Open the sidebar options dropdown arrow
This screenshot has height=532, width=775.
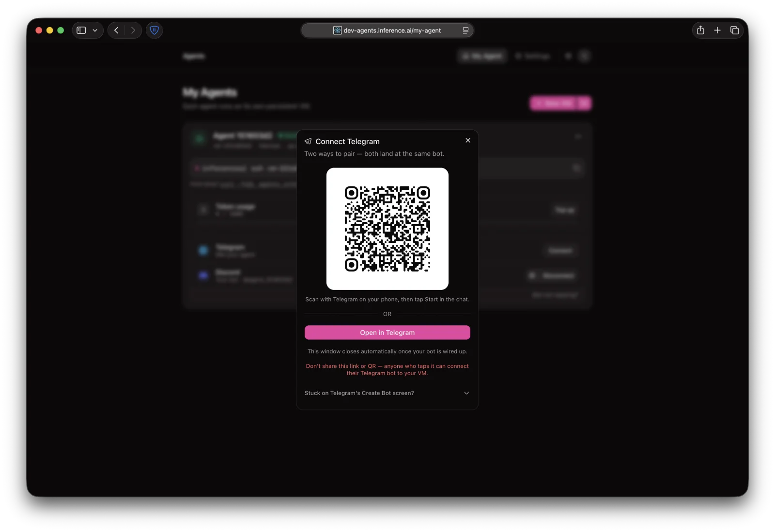[95, 30]
